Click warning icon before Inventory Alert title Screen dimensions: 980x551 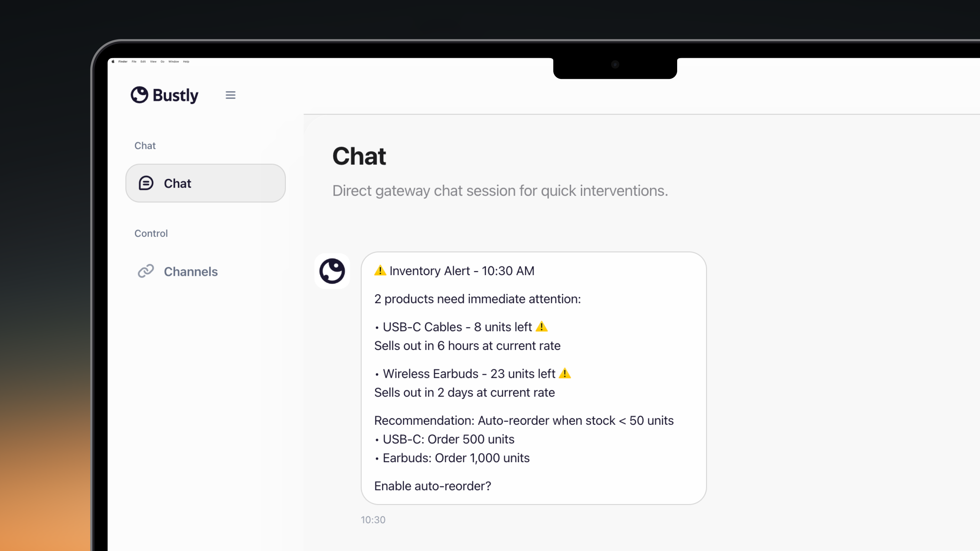(380, 270)
